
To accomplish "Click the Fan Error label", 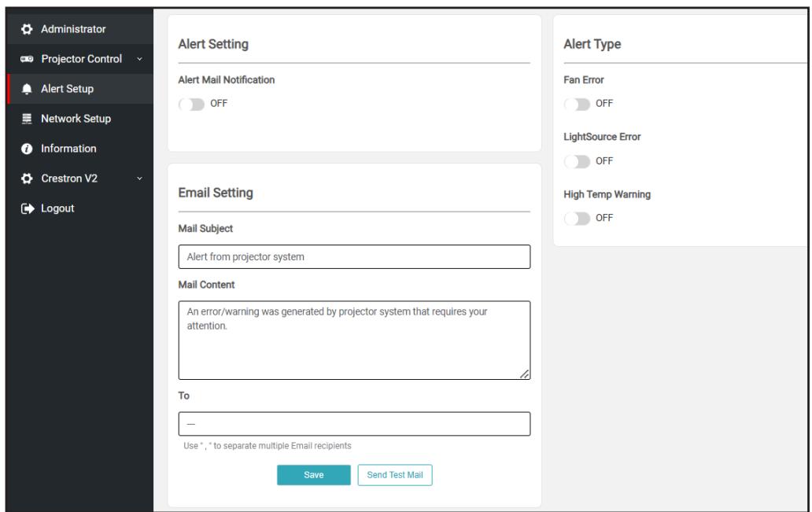I will 584,79.
